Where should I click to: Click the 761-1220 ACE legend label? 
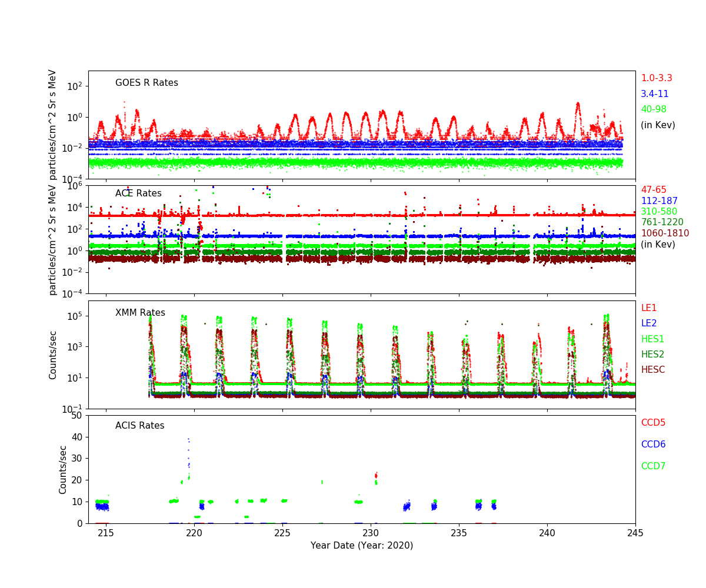[662, 222]
